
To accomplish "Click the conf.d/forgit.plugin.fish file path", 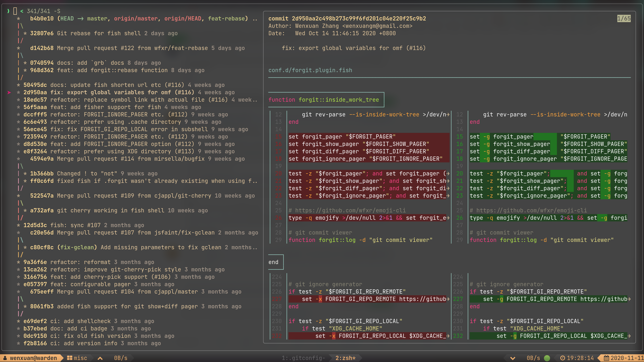I will coord(310,70).
